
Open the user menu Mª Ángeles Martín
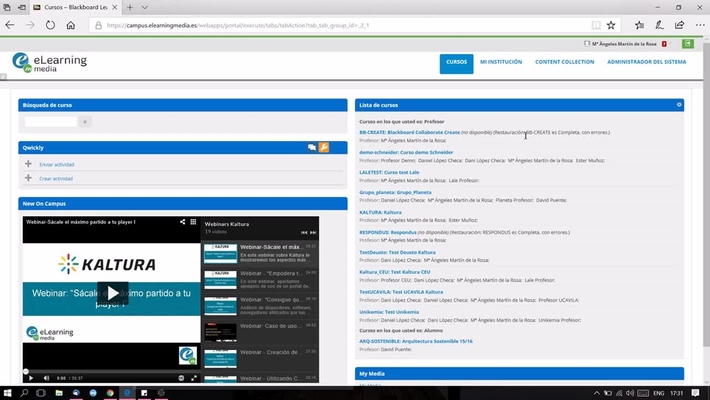(624, 44)
